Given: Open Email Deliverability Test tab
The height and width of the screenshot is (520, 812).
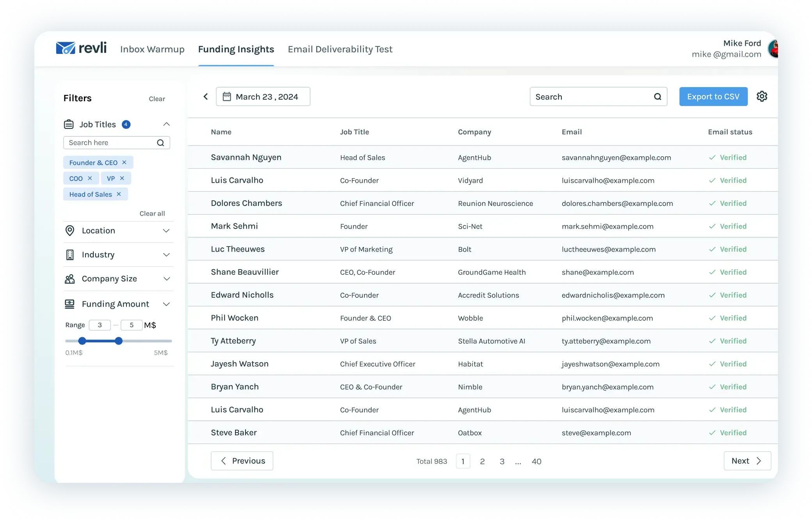Looking at the screenshot, I should (x=340, y=49).
